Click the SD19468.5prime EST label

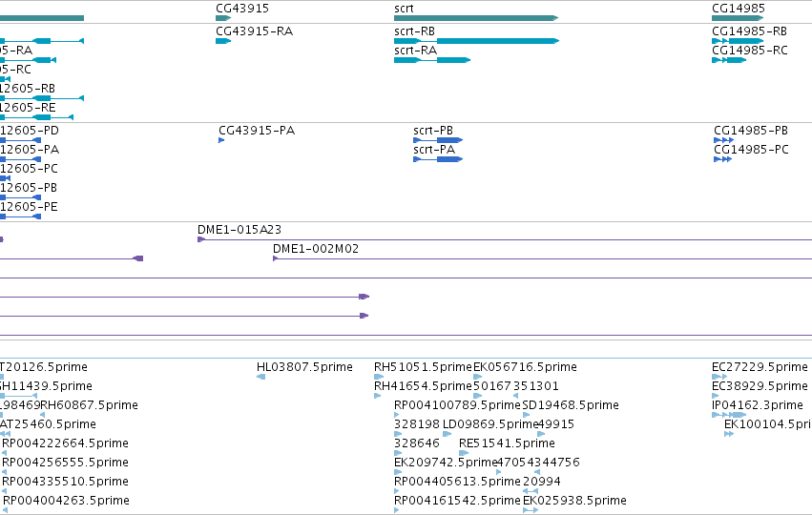[571, 405]
